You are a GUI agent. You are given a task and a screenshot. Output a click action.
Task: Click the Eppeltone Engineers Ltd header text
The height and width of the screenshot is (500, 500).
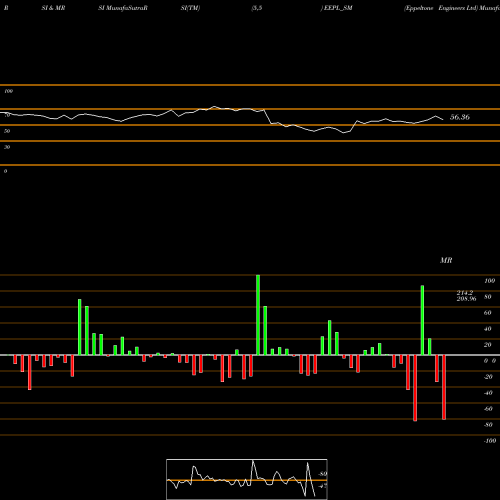tap(441, 8)
